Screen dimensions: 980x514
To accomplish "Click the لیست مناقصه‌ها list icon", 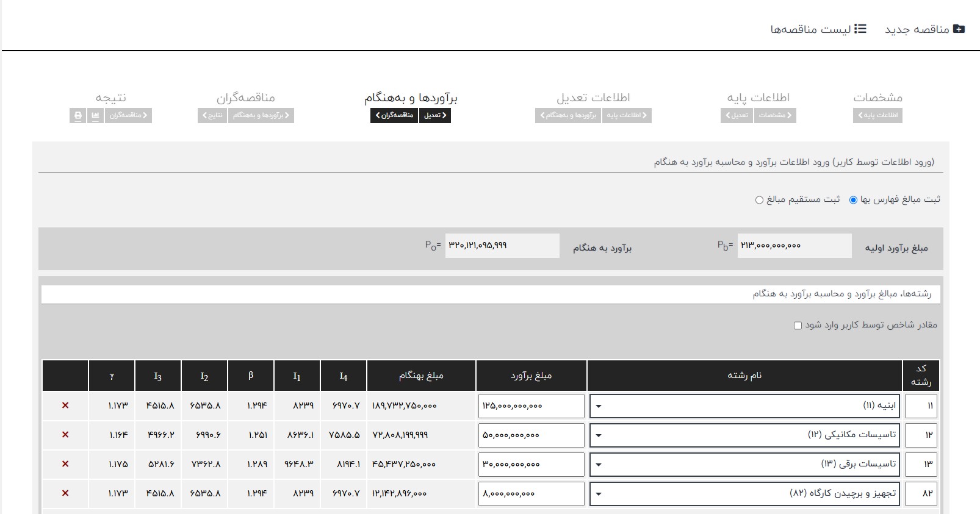I will tap(860, 29).
